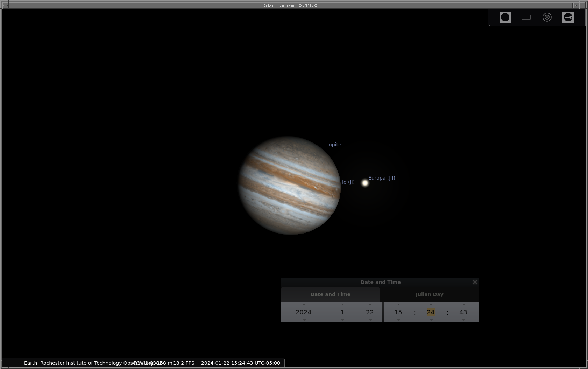588x369 pixels.
Task: Toggle the rectangular sensor frame icon
Action: pos(526,17)
